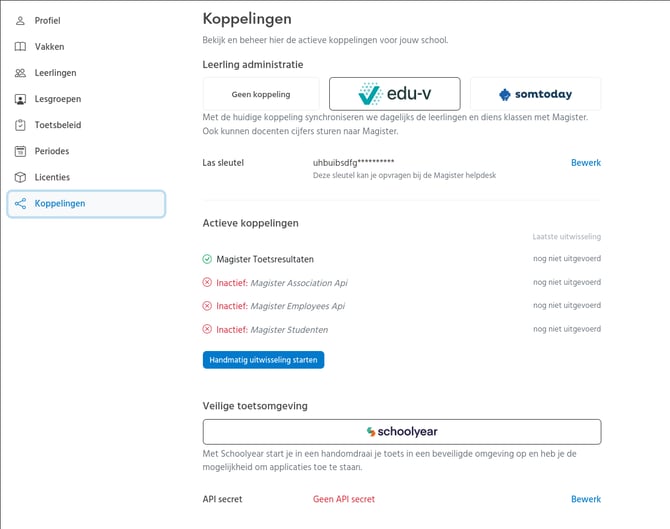Select the Geen koppeling option
Image resolution: width=670 pixels, height=529 pixels.
(x=261, y=94)
